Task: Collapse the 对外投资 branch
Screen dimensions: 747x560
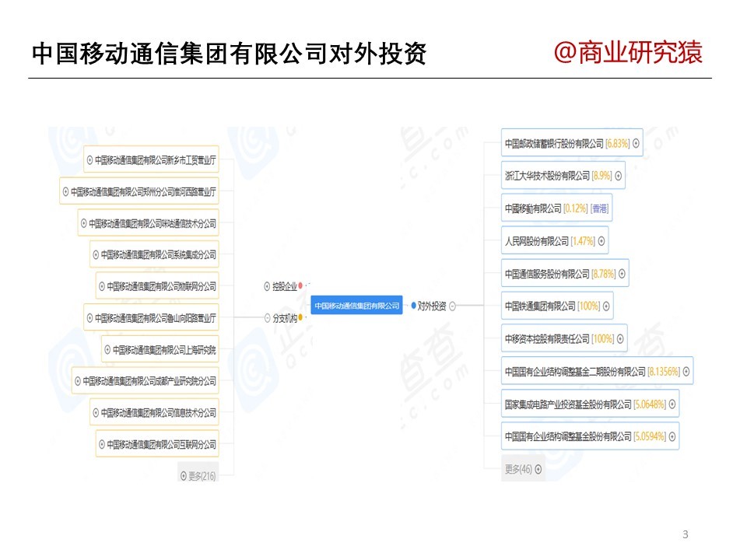Action: [x=452, y=306]
